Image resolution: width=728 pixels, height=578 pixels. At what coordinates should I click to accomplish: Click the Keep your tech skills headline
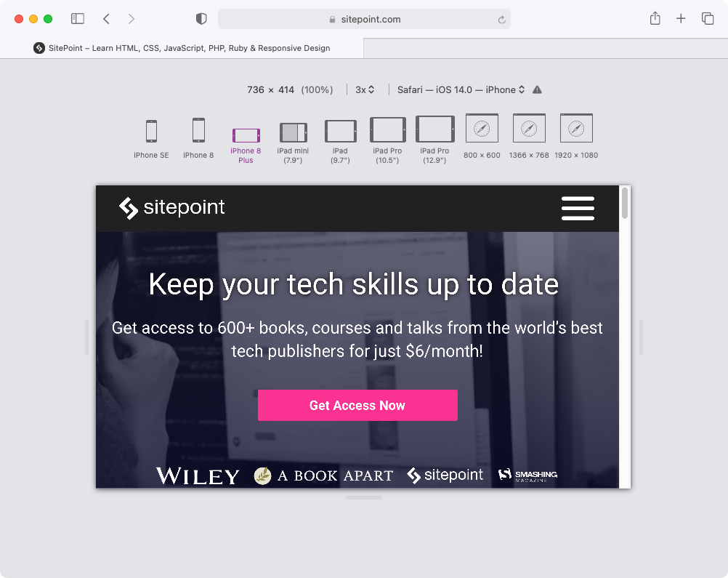point(354,284)
